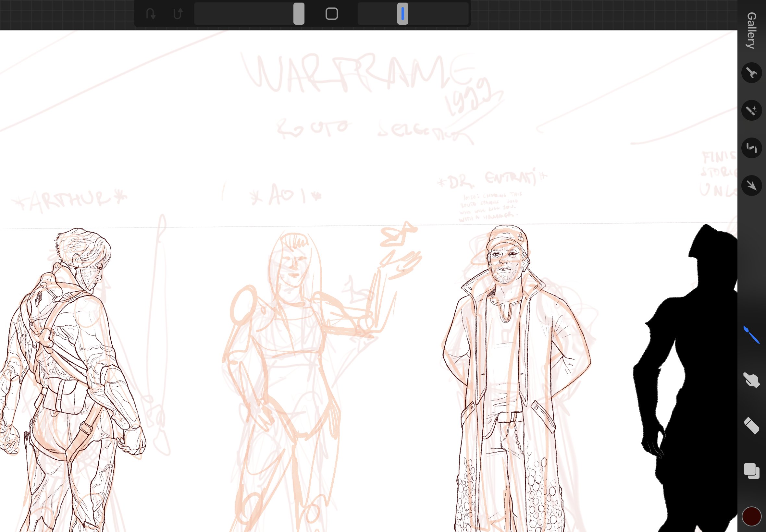
Task: Tap the Undo arrow
Action: pos(151,14)
